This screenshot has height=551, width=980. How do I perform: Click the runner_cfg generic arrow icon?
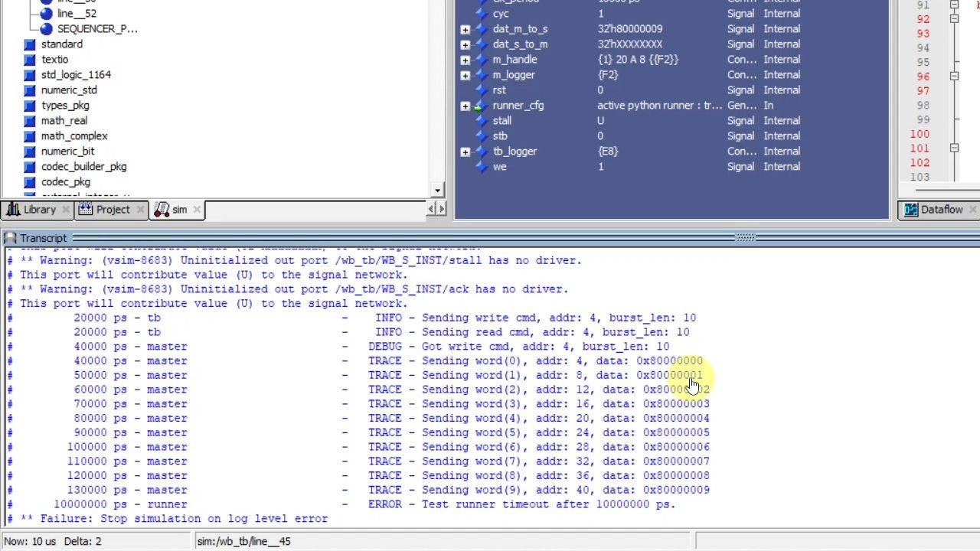[481, 106]
